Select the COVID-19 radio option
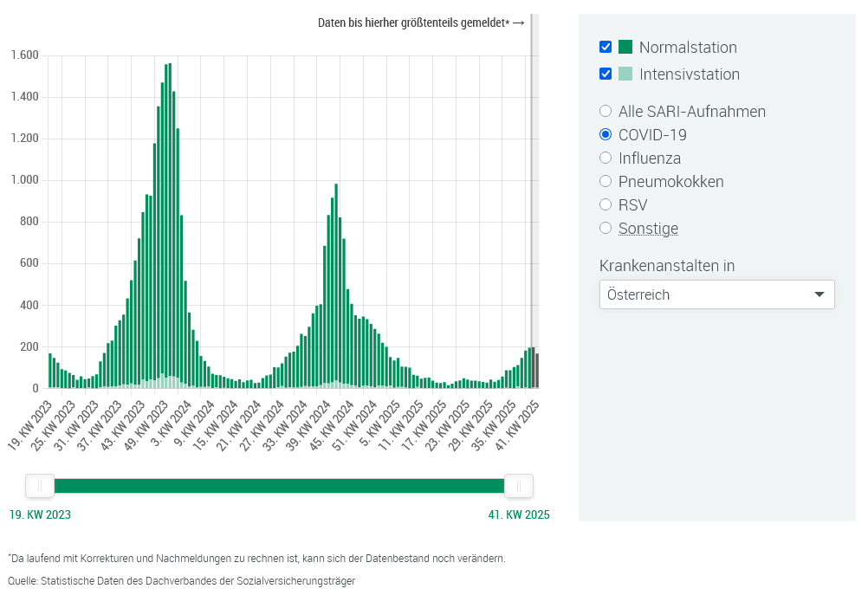Image resolution: width=868 pixels, height=595 pixels. pos(606,135)
